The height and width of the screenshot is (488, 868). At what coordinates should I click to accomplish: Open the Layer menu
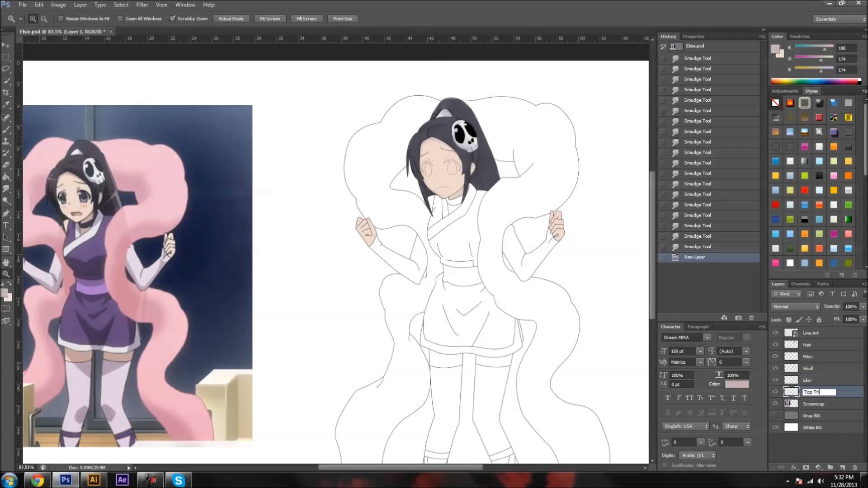[x=80, y=5]
